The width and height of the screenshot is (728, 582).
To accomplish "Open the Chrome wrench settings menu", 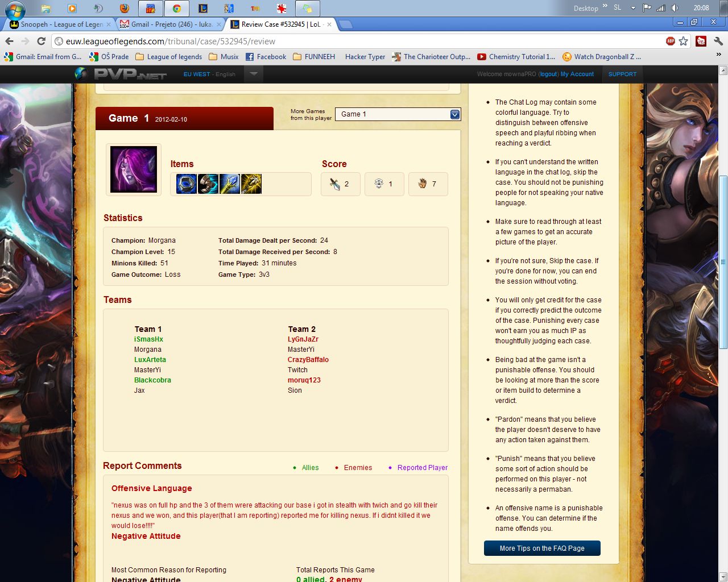I will coord(718,41).
